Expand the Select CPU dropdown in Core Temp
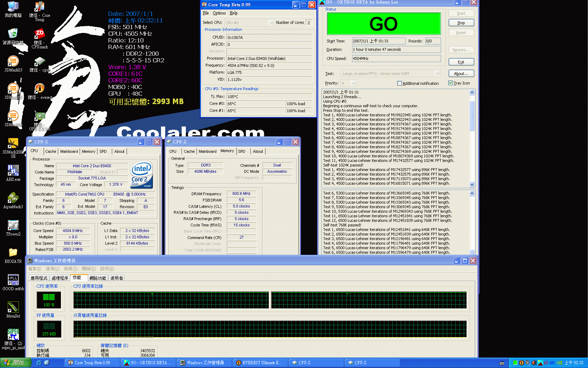The width and height of the screenshot is (588, 368). pyautogui.click(x=272, y=22)
